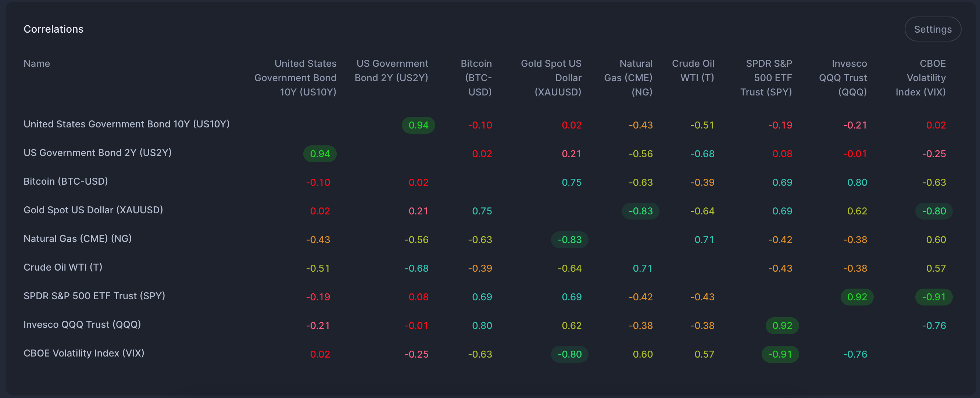The image size is (980, 398).
Task: Click highlighted -0.91 in the SPY row
Action: pyautogui.click(x=934, y=297)
